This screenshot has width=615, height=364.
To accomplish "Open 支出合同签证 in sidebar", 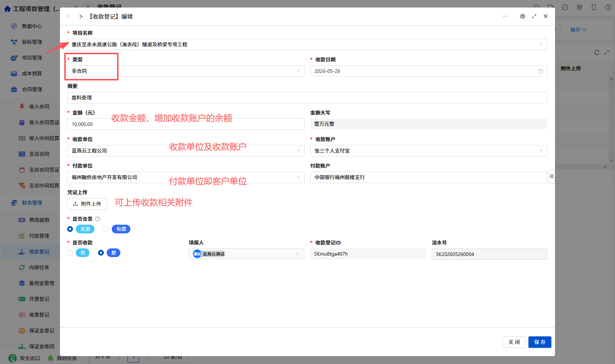I will 44,170.
